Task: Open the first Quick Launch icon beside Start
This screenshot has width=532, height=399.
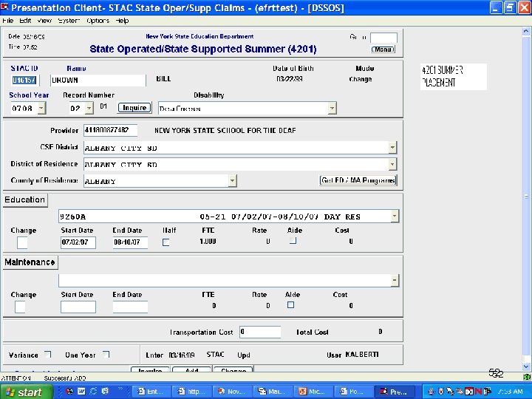Action: pyautogui.click(x=69, y=391)
